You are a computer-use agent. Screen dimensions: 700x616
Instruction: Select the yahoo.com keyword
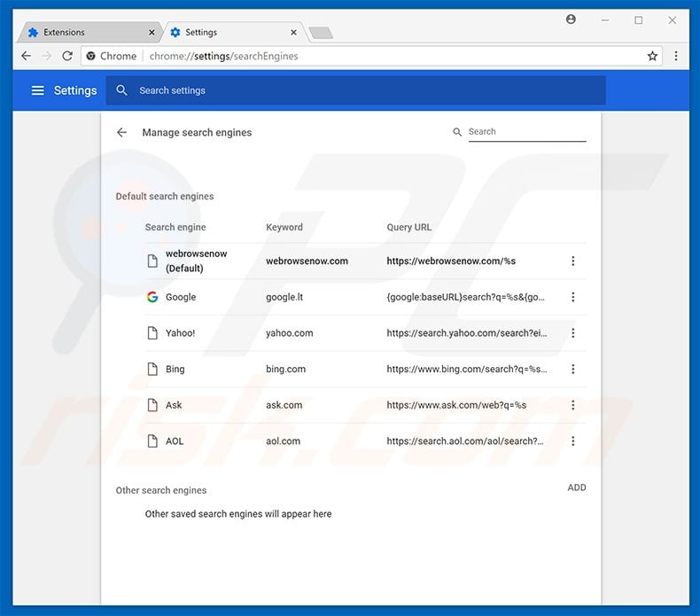289,332
